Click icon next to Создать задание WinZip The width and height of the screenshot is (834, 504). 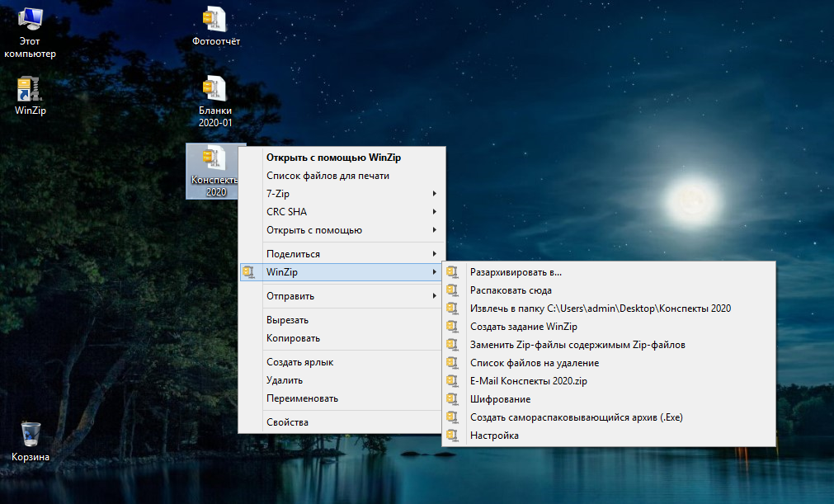pyautogui.click(x=452, y=327)
